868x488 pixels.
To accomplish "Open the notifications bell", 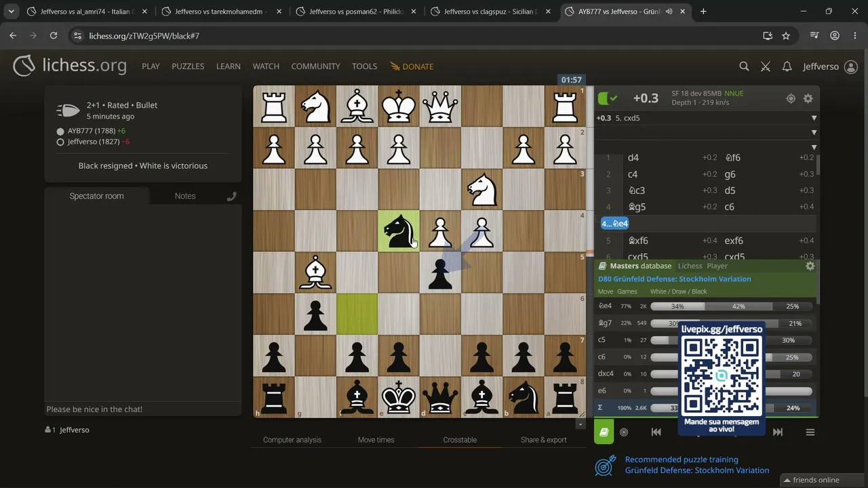I will coord(787,66).
